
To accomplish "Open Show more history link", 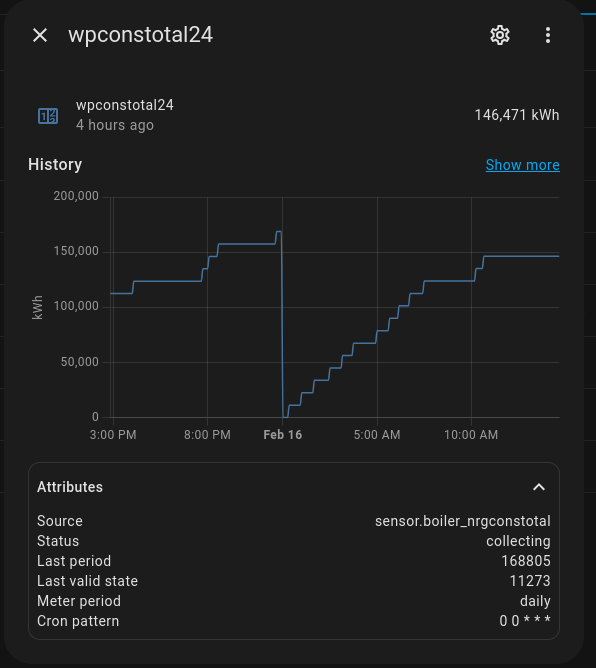I will (x=523, y=165).
